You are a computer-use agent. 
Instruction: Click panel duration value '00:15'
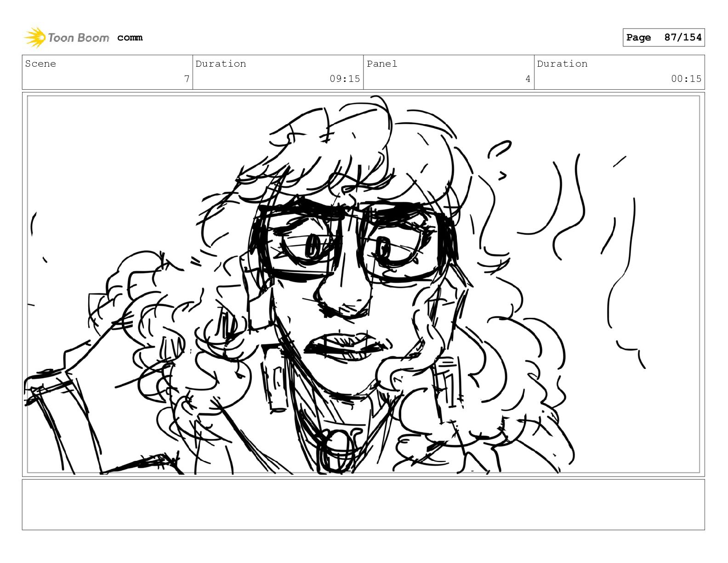pos(686,79)
